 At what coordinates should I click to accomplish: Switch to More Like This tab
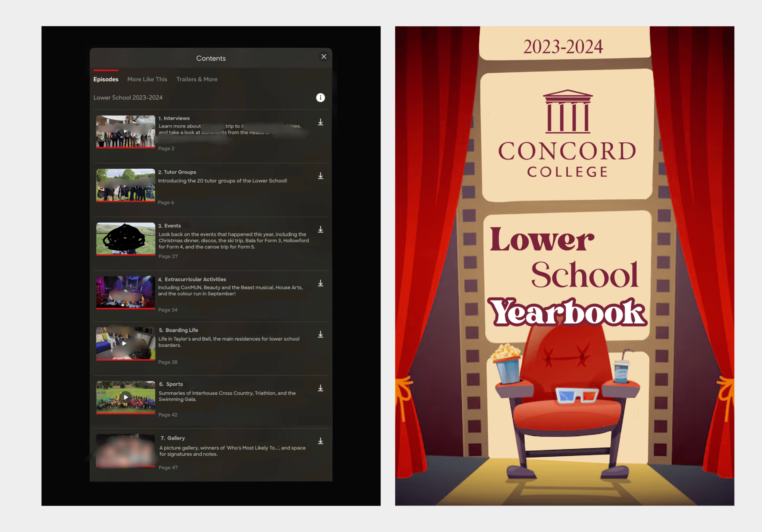coord(147,79)
